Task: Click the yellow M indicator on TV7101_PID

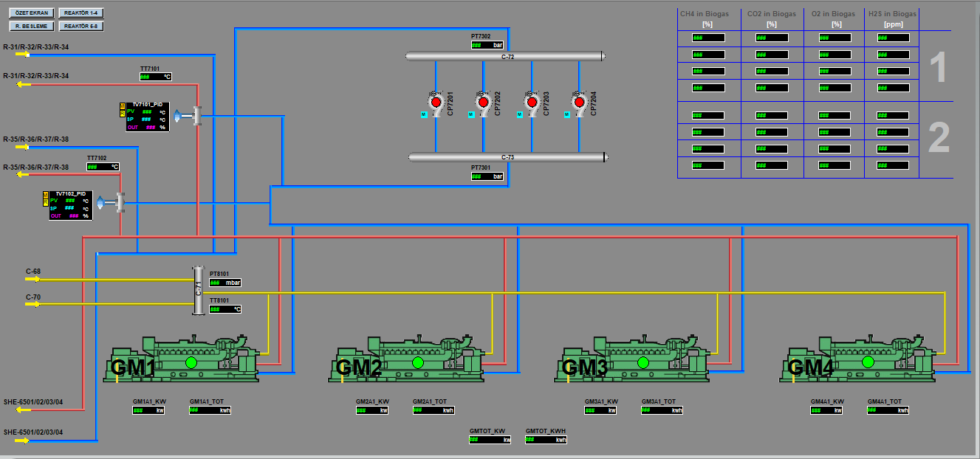Action: (x=123, y=106)
